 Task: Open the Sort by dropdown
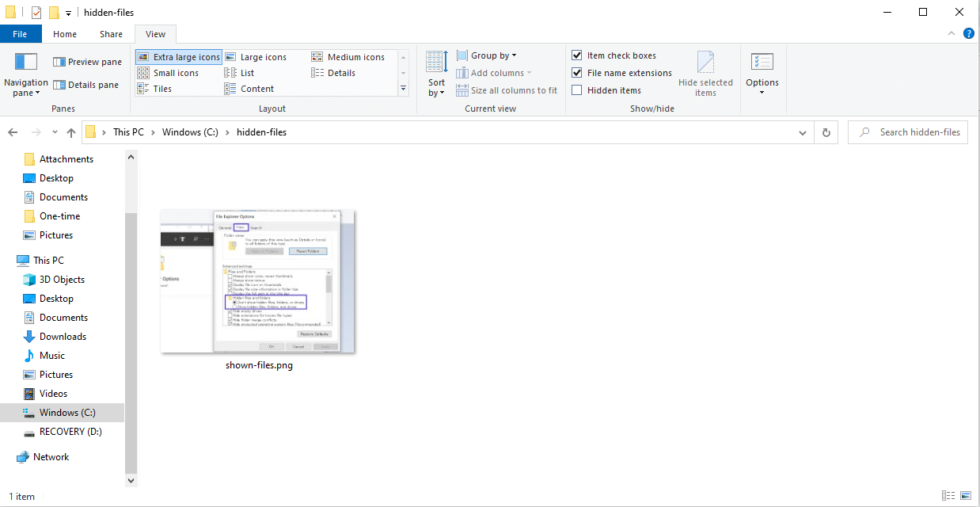[x=436, y=72]
